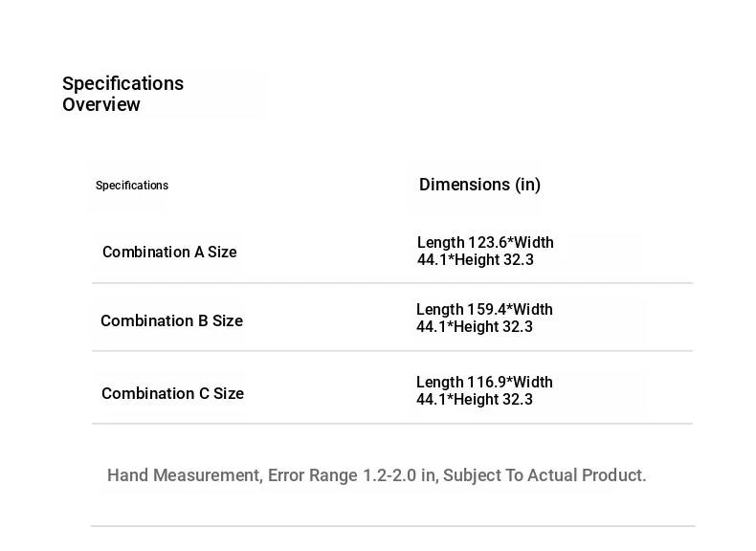The image size is (756, 551).
Task: Click "44.1*Height 32.3" in Combination C row
Action: pyautogui.click(x=475, y=400)
